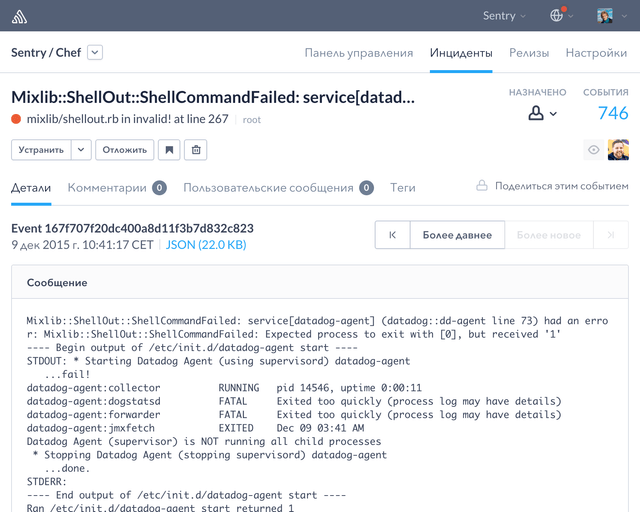Image resolution: width=640 pixels, height=512 pixels.
Task: Click the participant avatar beside eye icon
Action: [x=618, y=150]
